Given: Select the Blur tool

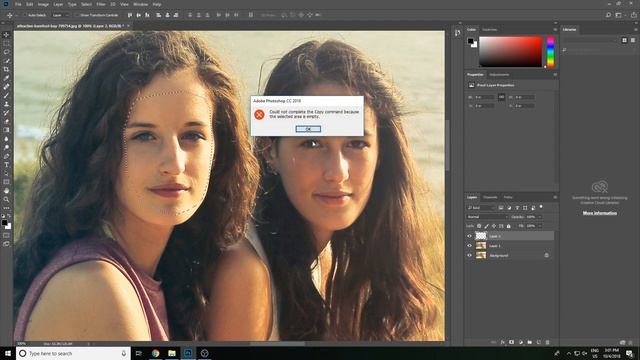Looking at the screenshot, I should pos(6,138).
